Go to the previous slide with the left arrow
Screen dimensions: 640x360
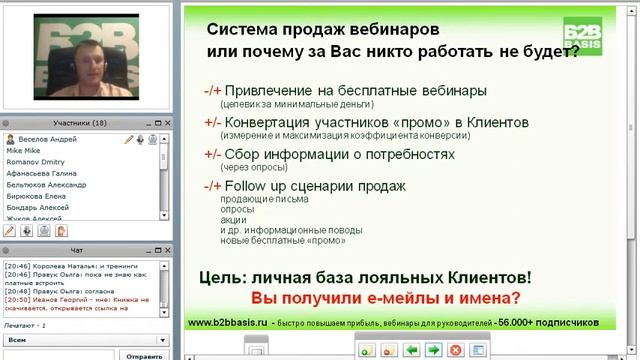pyautogui.click(x=411, y=350)
